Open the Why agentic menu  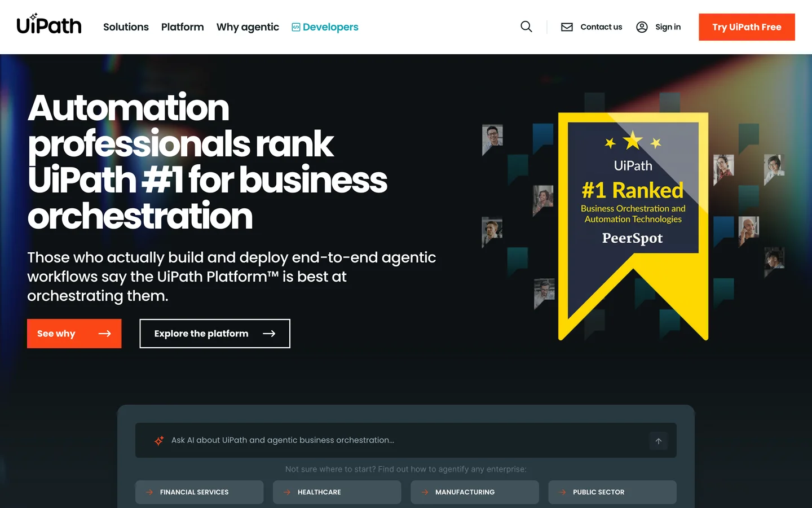click(248, 27)
